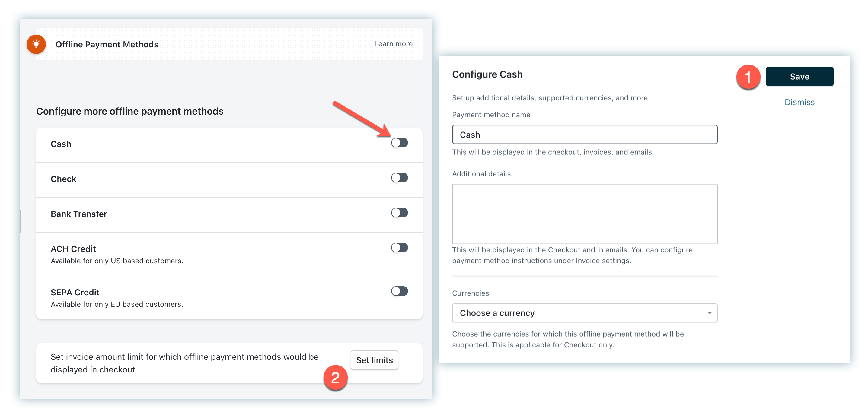Enable the Cash payment toggle
The width and height of the screenshot is (868, 418).
[399, 143]
